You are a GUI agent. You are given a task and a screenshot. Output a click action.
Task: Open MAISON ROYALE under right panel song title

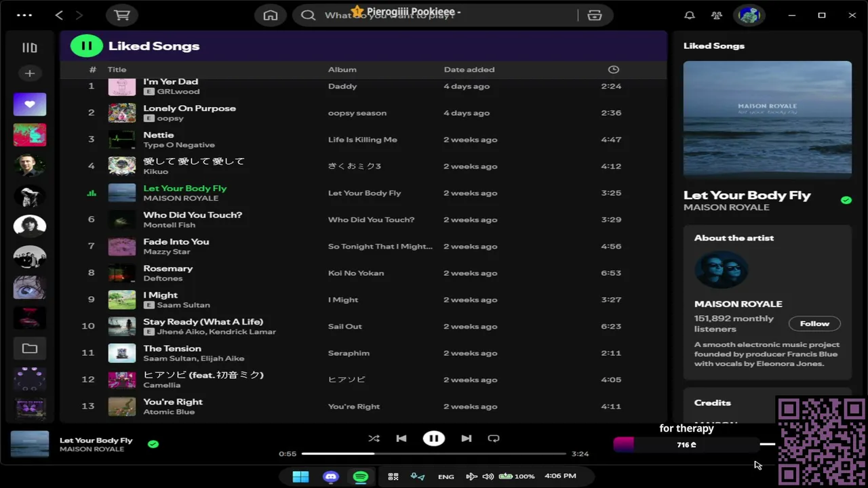tap(726, 207)
